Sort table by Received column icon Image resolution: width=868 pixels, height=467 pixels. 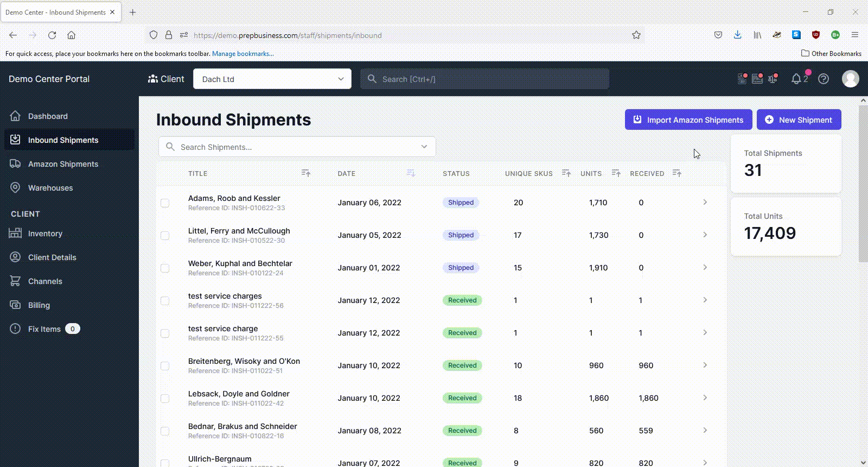676,173
